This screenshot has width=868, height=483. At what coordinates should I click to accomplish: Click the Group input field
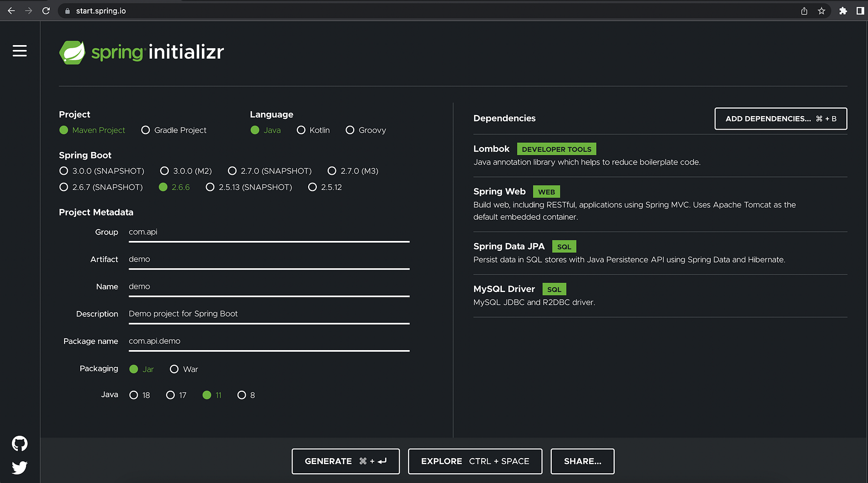[269, 232]
